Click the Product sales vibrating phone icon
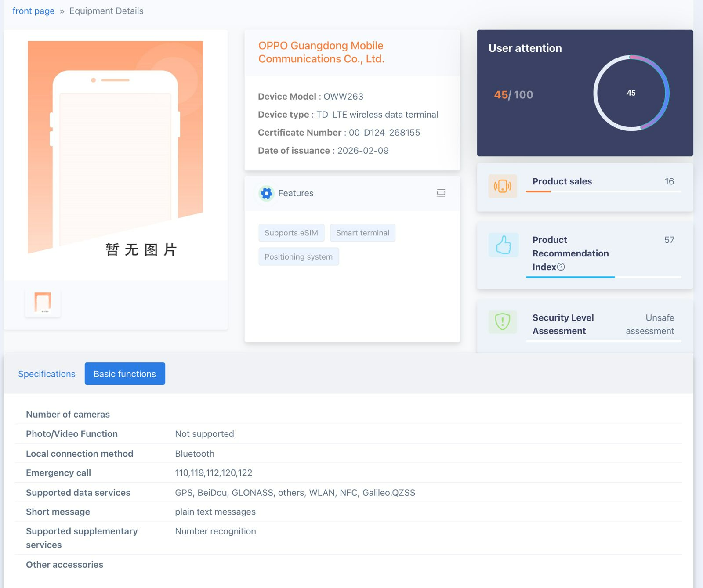Screen dimensions: 703x588 pyautogui.click(x=502, y=186)
